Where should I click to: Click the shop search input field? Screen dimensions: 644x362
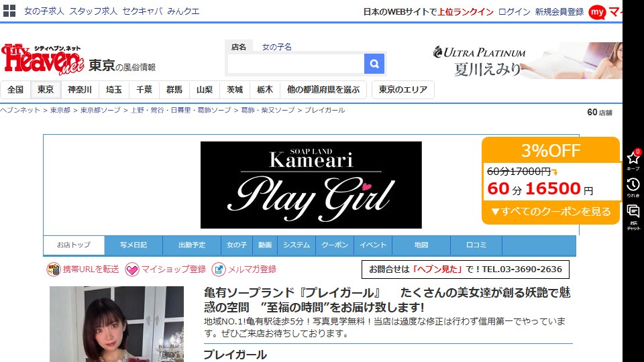click(296, 64)
